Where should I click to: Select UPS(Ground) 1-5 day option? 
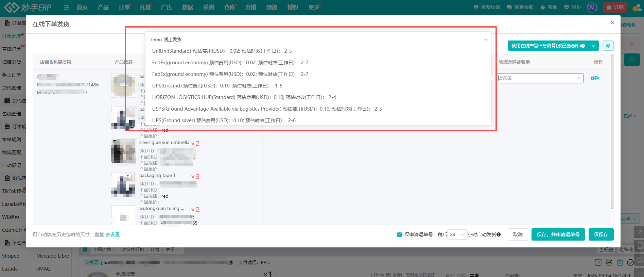(x=318, y=86)
